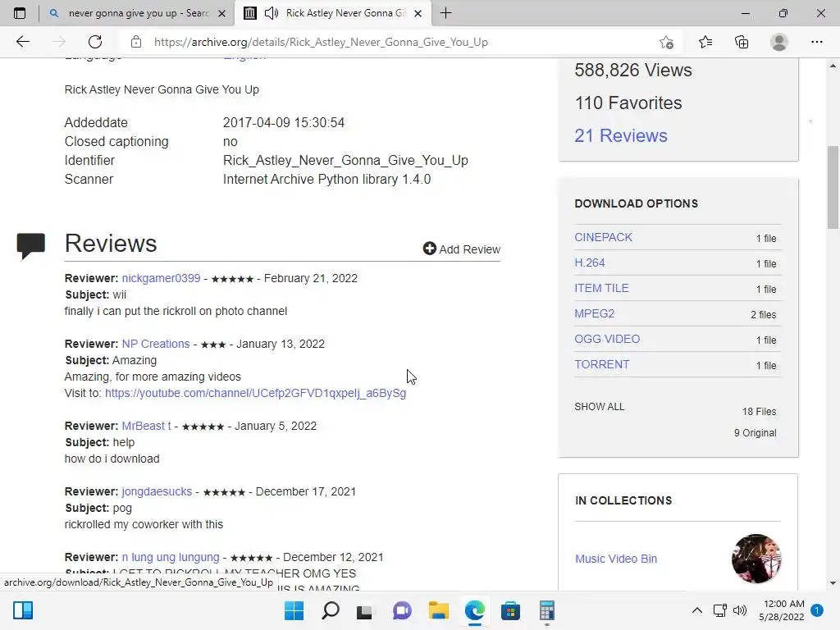Click the address bar URL
This screenshot has height=630, width=840.
[x=321, y=42]
